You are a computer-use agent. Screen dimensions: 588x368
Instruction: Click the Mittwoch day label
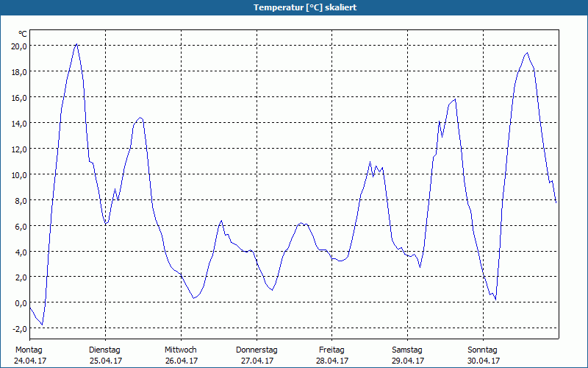[x=181, y=350]
